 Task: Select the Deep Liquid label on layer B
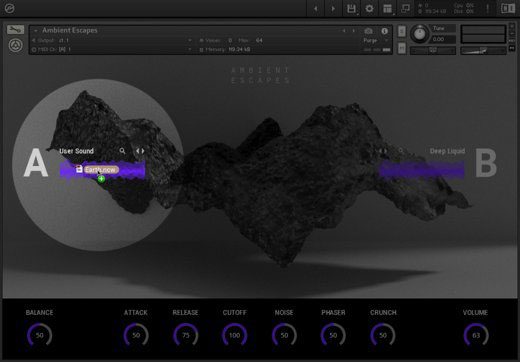tap(447, 151)
